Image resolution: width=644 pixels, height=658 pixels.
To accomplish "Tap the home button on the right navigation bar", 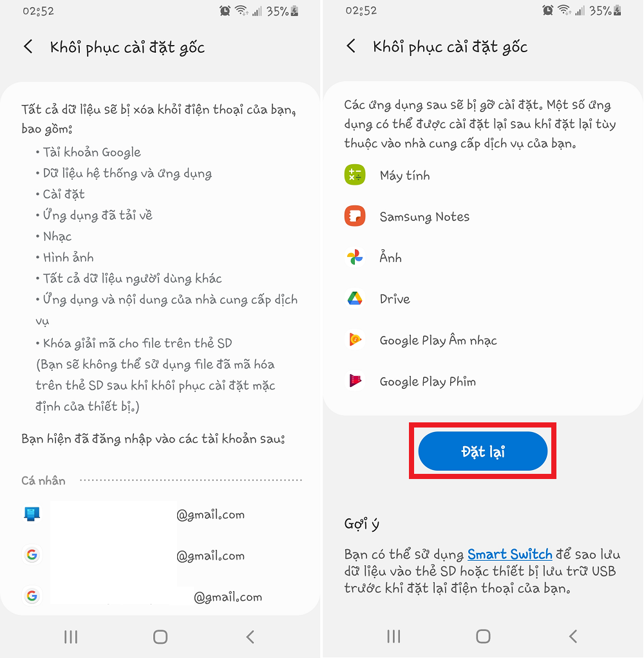I will pos(483,636).
